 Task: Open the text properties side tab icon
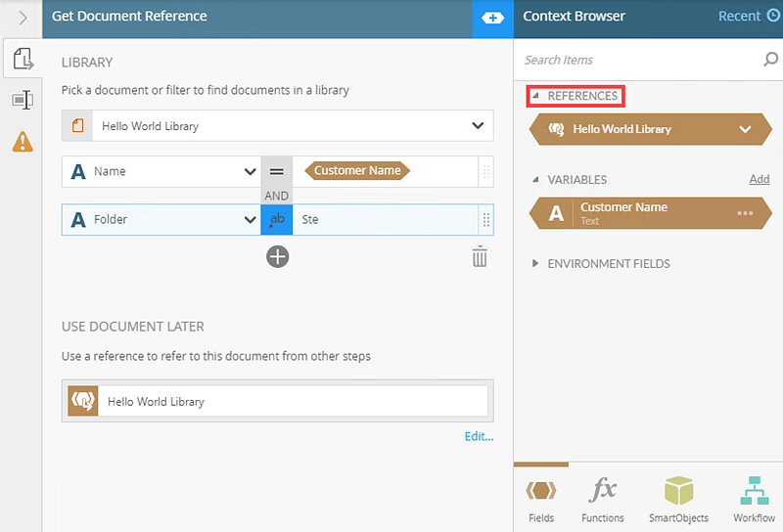(22, 100)
